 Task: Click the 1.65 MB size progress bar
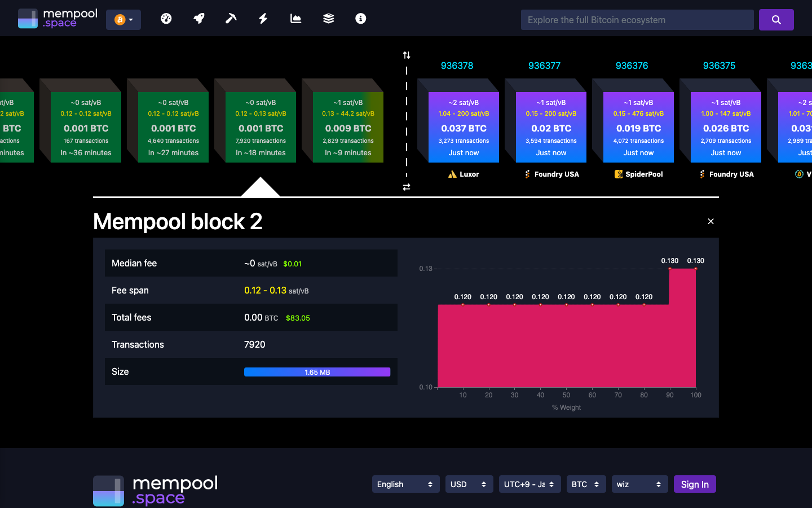pos(317,371)
